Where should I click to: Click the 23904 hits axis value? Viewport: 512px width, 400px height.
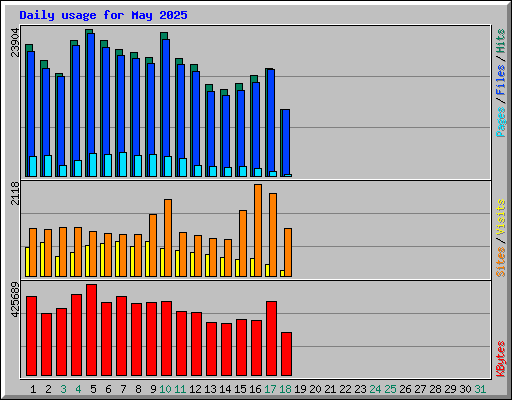pos(16,42)
